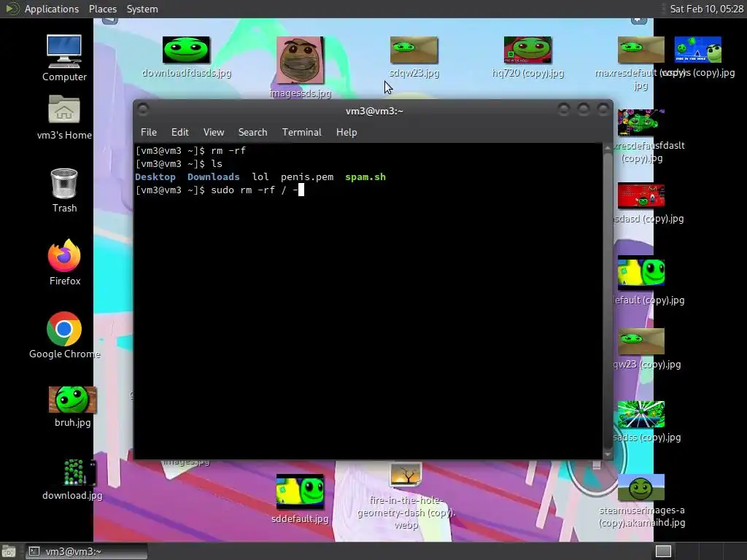
Task: Minimize the terminal window
Action: point(564,109)
